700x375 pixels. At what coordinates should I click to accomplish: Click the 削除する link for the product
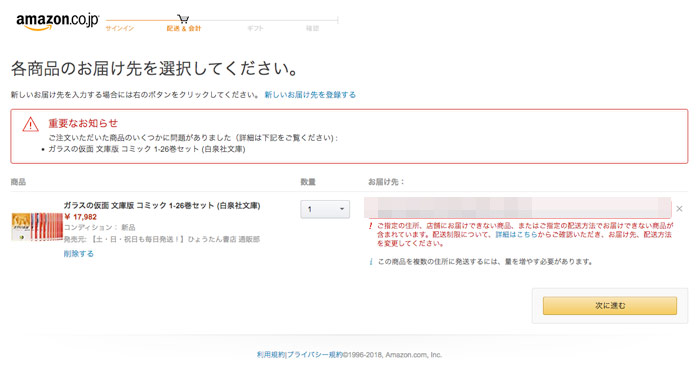coord(79,254)
